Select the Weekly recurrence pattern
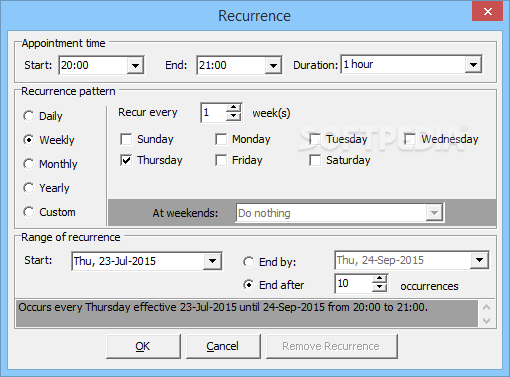The image size is (510, 377). point(29,140)
